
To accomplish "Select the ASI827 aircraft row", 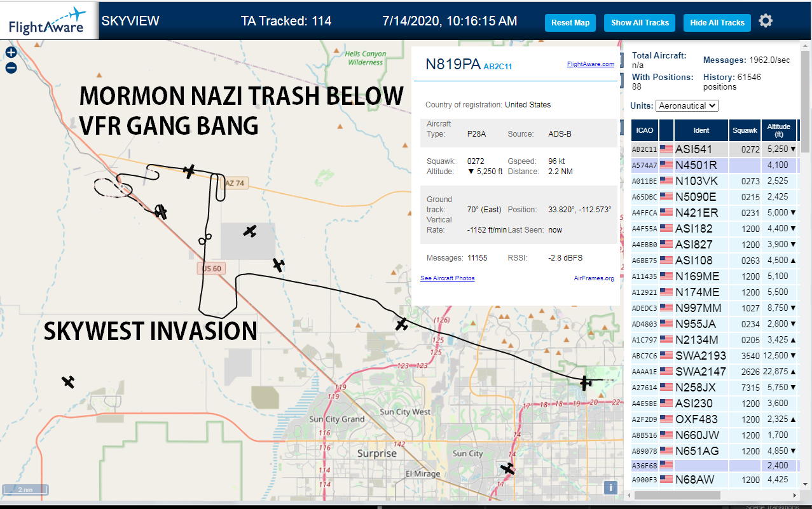I will click(x=714, y=244).
